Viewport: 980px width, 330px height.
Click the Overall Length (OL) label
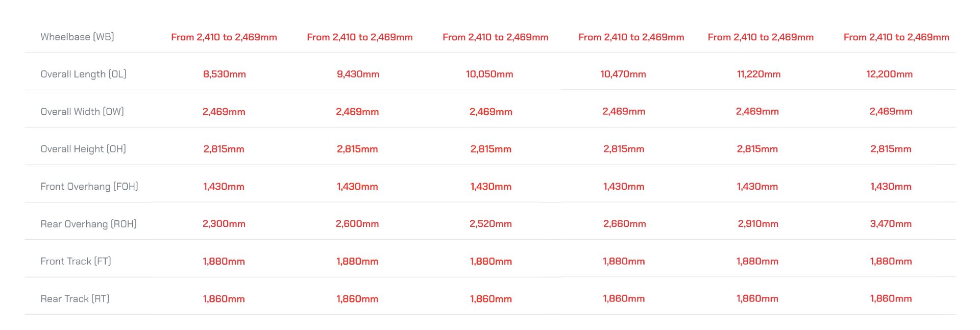[x=83, y=74]
